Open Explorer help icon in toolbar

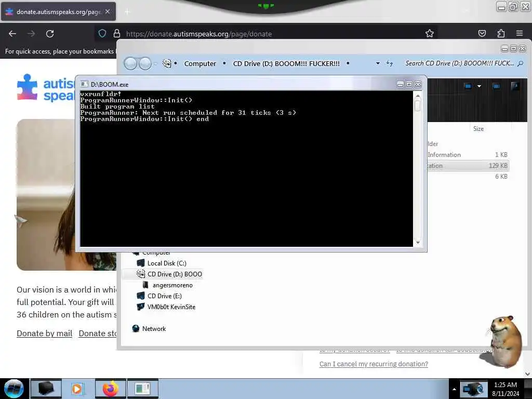coord(515,86)
